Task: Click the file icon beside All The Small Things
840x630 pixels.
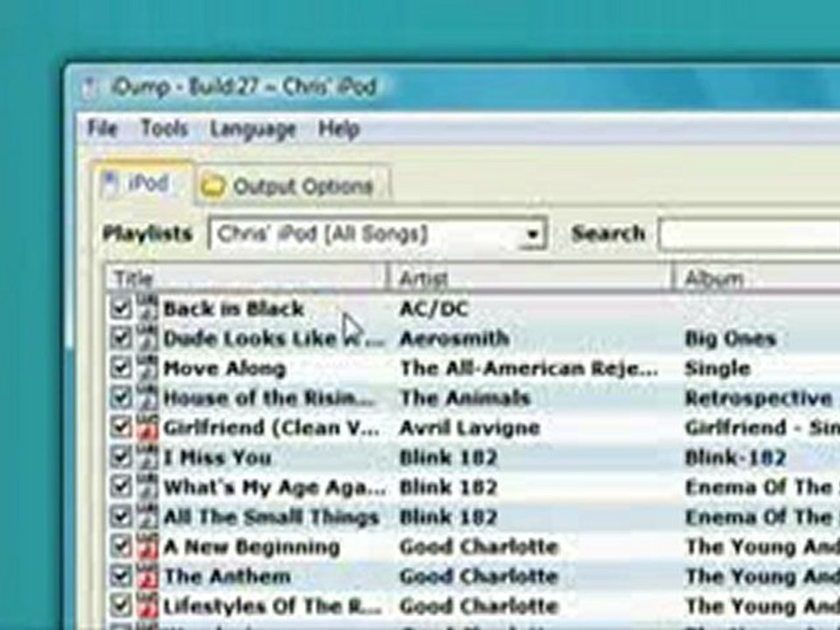Action: tap(147, 516)
